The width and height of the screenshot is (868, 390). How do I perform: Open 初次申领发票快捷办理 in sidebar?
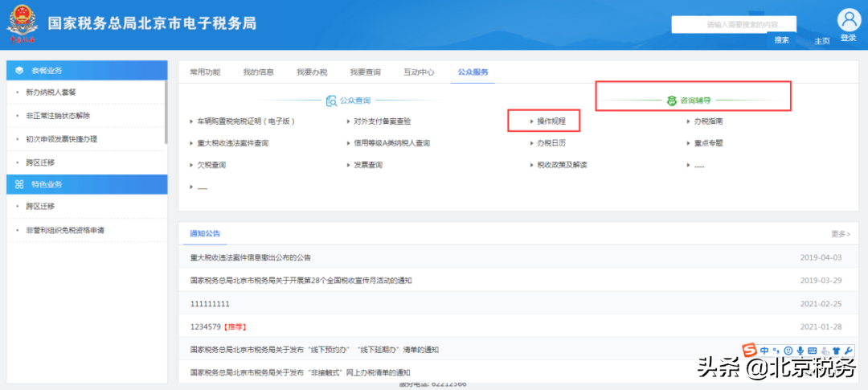61,139
